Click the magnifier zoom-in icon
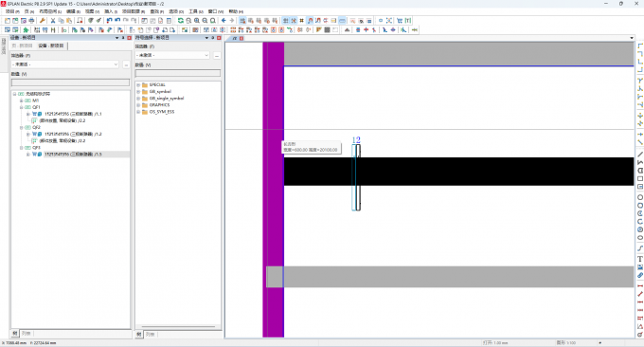 pyautogui.click(x=197, y=21)
